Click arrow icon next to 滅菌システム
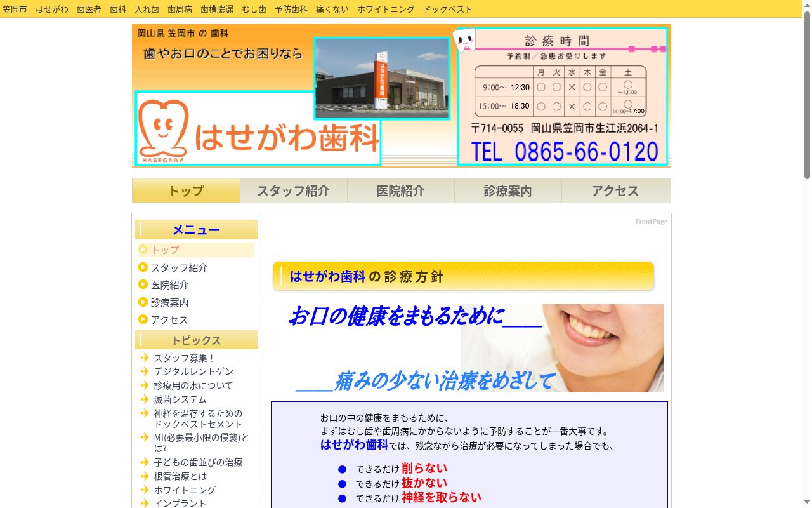 click(x=145, y=399)
